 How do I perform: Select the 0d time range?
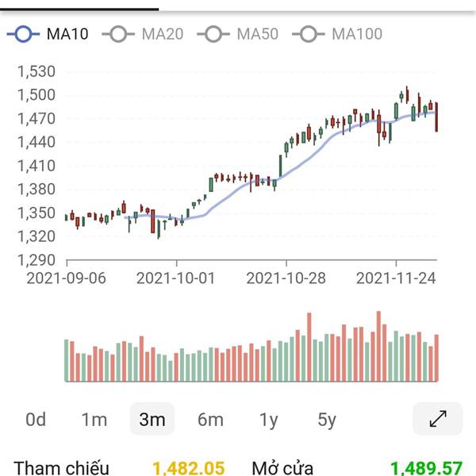(36, 420)
